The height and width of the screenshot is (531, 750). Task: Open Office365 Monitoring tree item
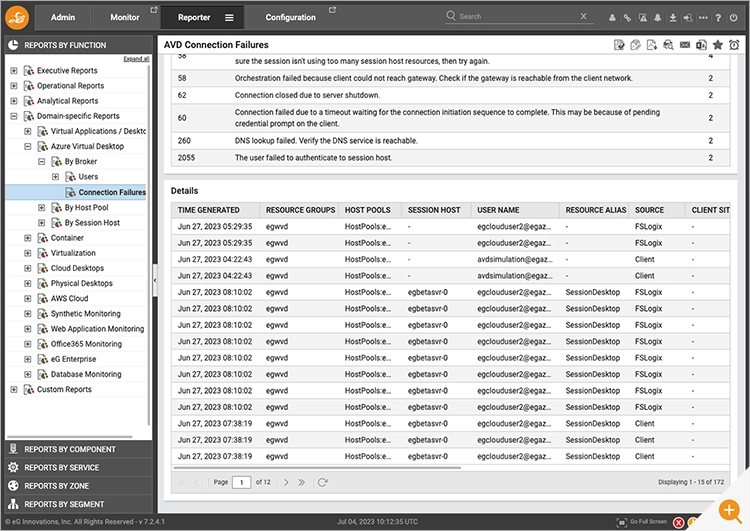(86, 344)
